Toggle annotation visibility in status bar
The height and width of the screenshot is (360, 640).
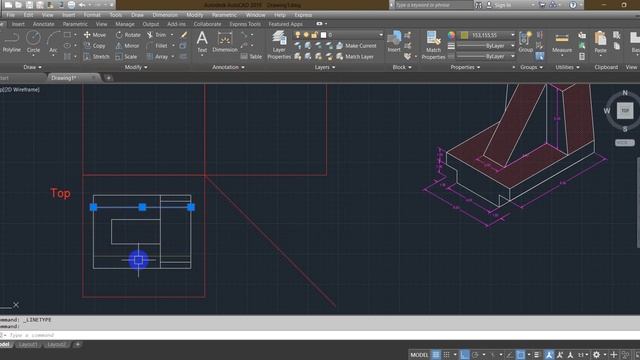(549, 355)
